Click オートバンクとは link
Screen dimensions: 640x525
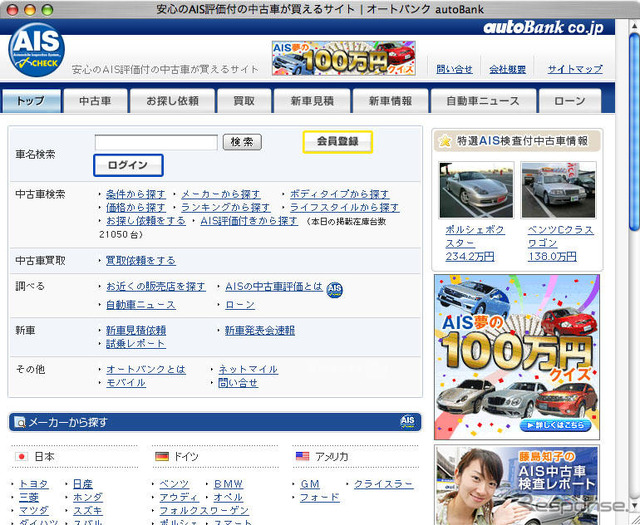146,369
